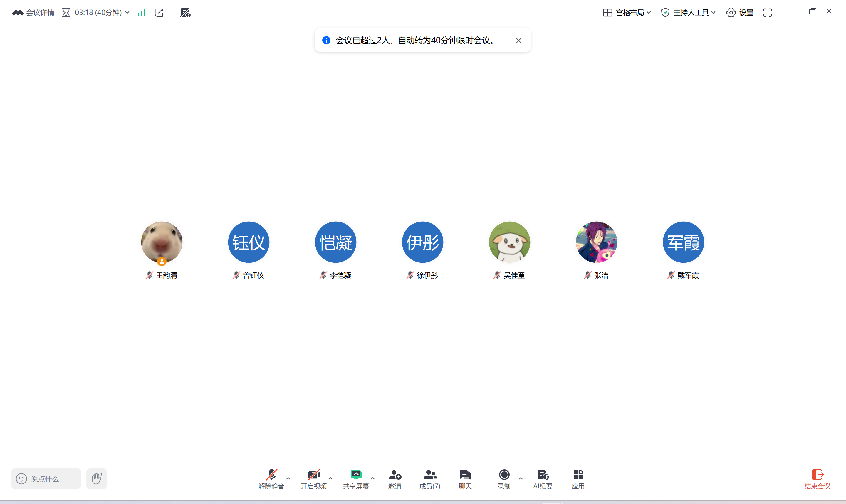Image resolution: width=846 pixels, height=504 pixels.
Task: Expand audio options arrow beside mute
Action: [288, 478]
